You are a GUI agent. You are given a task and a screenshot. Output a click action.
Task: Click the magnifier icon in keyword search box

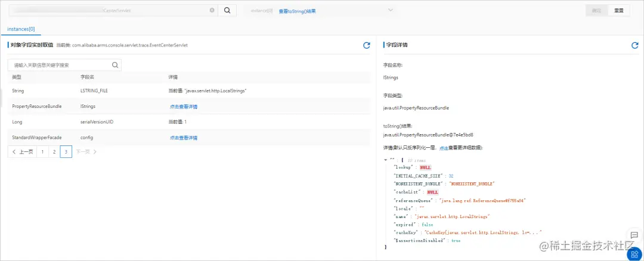pyautogui.click(x=115, y=65)
